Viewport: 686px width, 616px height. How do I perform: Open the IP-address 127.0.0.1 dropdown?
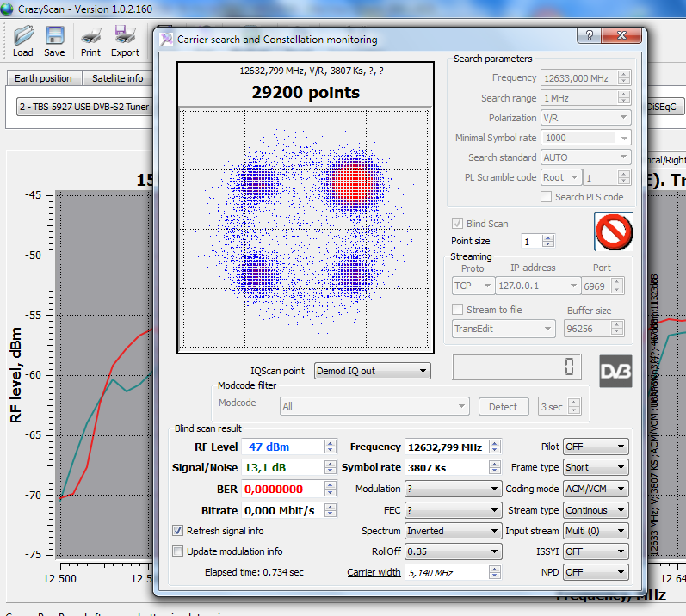[x=538, y=286]
